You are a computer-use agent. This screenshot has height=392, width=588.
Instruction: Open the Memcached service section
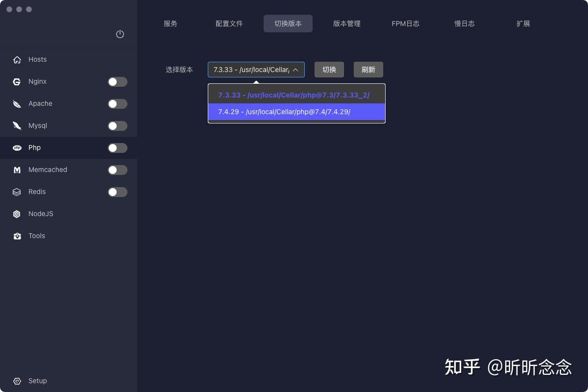click(x=17, y=170)
